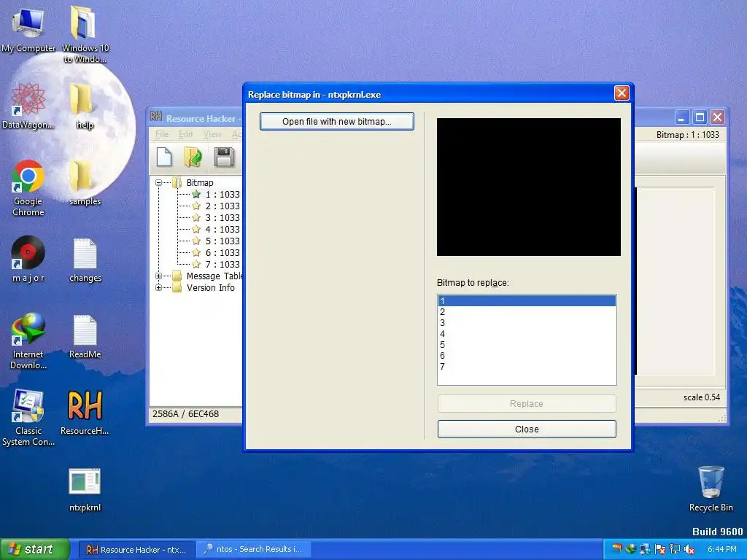This screenshot has height=560, width=747.
Task: Click the Bitmap folder icon in tree
Action: click(x=177, y=182)
